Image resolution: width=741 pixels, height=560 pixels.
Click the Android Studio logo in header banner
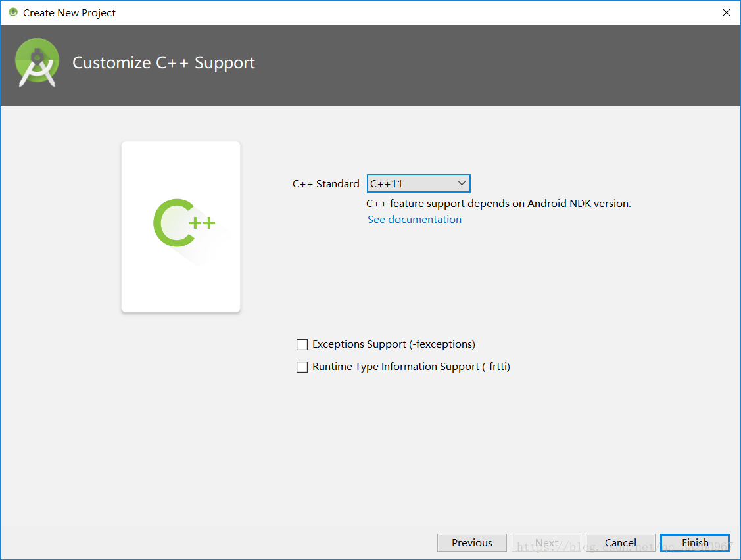tap(37, 62)
